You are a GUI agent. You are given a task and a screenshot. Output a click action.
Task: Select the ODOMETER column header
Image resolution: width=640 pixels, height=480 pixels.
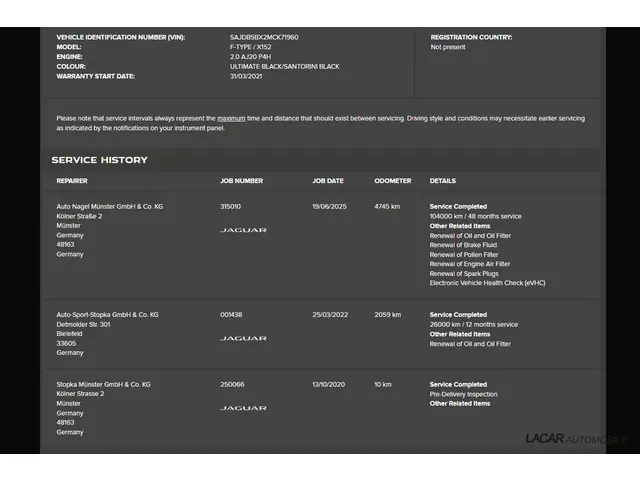(x=392, y=181)
